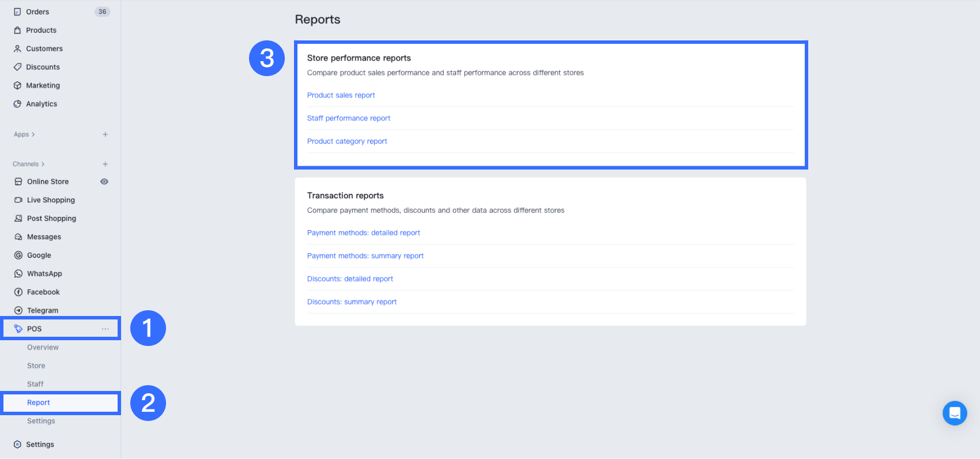Open Staff performance report link

click(x=348, y=118)
